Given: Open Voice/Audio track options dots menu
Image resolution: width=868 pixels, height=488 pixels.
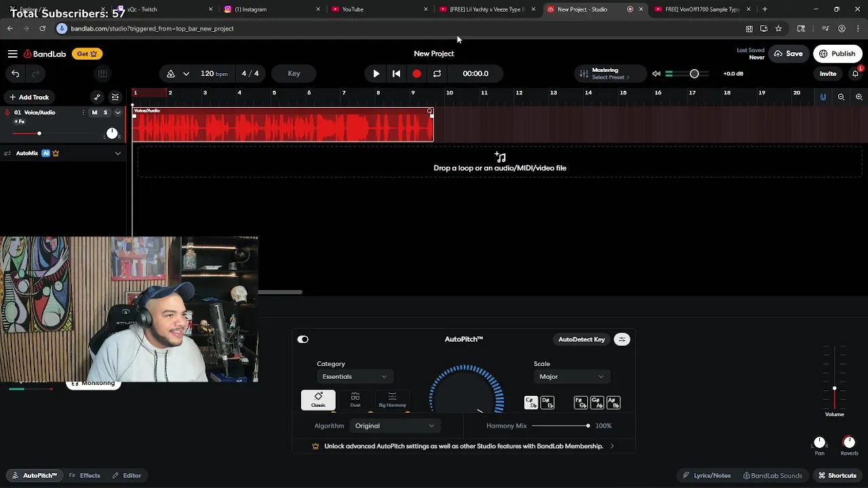Looking at the screenshot, I should coord(83,113).
